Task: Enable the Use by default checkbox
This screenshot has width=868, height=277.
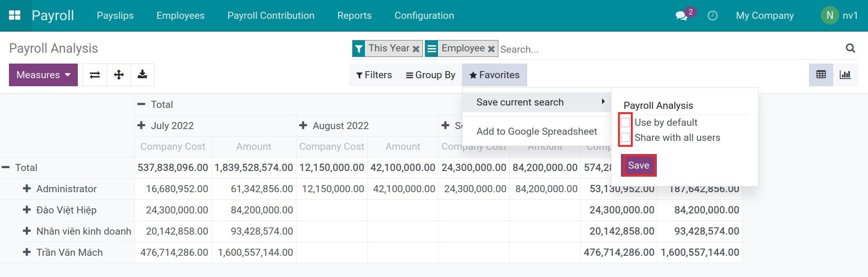Action: click(x=626, y=122)
